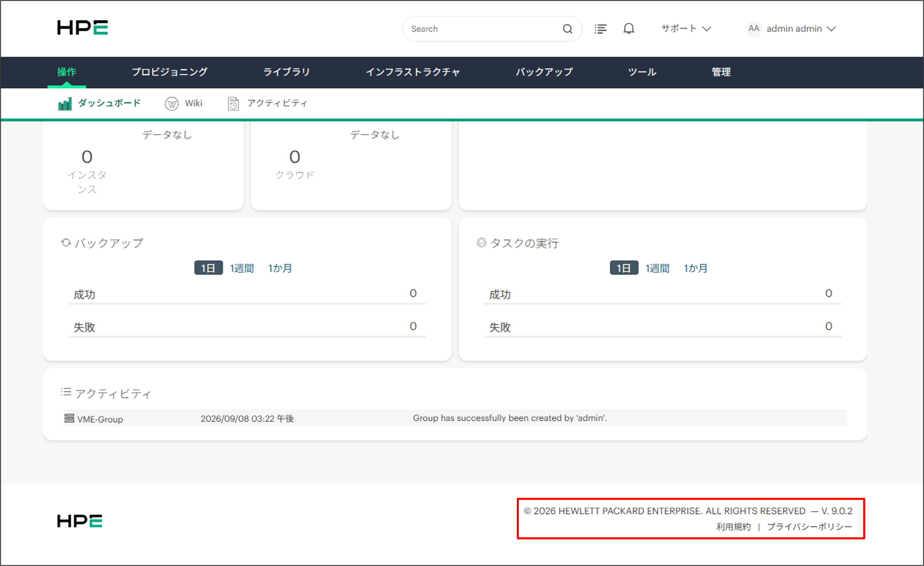Click the バックアップ 失敗 row

point(247,327)
